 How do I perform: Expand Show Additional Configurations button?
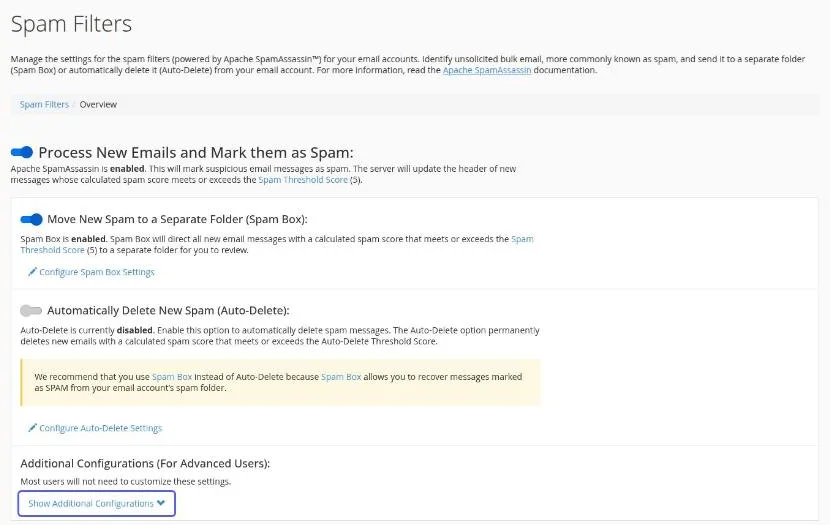click(x=96, y=503)
